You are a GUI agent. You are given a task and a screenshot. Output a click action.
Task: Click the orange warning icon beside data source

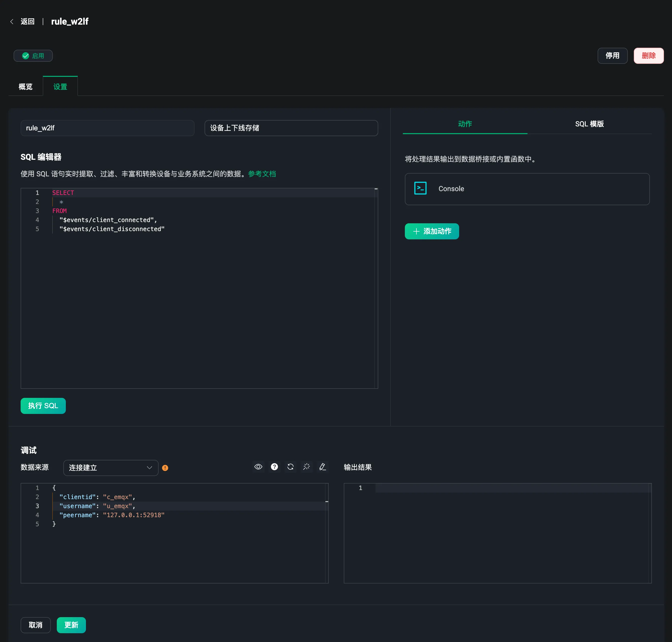coord(165,468)
